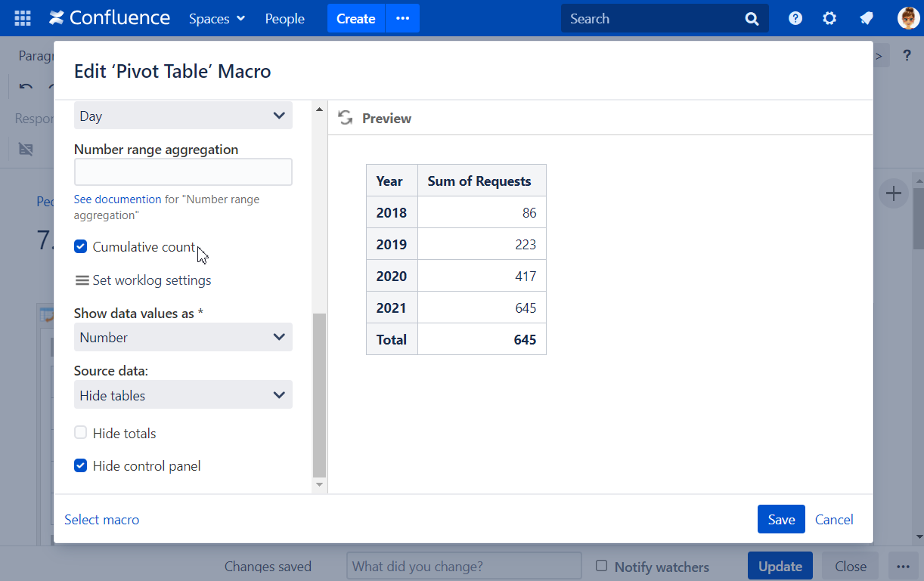Click the search magnifier icon
This screenshot has width=924, height=581.
pyautogui.click(x=752, y=19)
